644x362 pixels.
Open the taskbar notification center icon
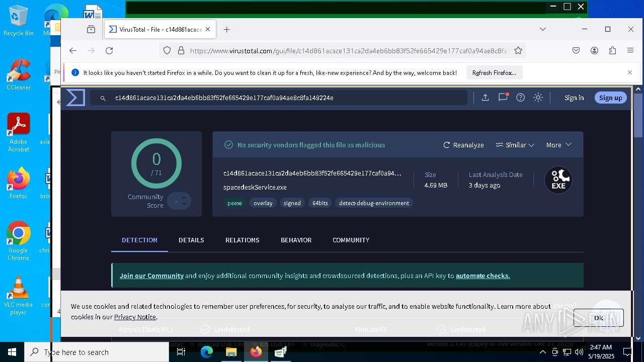click(x=627, y=352)
